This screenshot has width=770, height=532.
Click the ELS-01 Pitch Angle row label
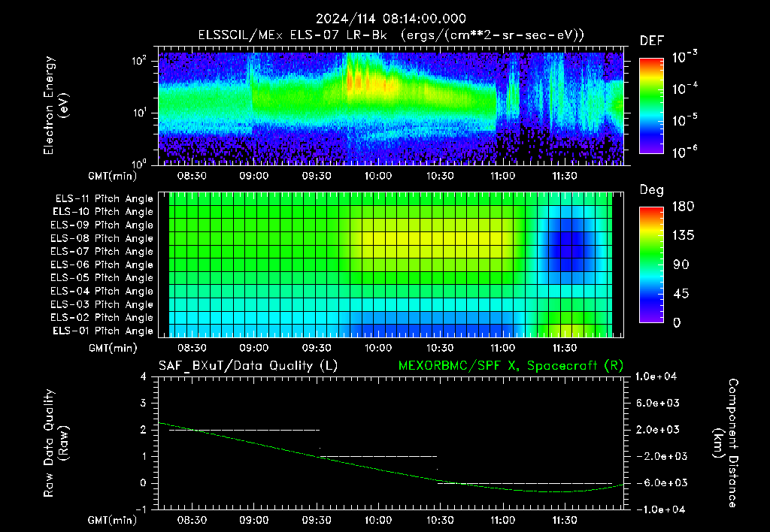(x=103, y=331)
